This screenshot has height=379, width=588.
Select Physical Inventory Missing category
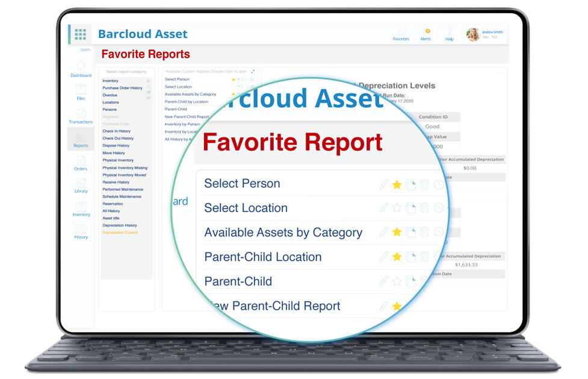(125, 168)
